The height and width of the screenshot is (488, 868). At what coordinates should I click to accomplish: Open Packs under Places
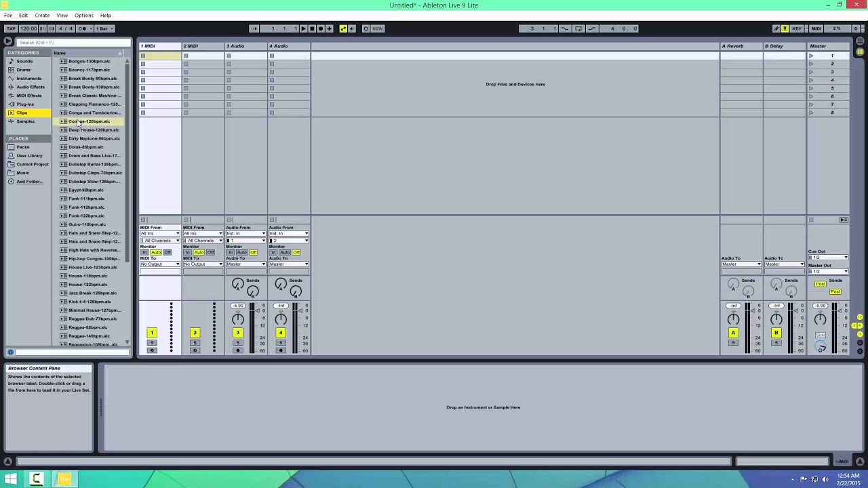pos(23,147)
